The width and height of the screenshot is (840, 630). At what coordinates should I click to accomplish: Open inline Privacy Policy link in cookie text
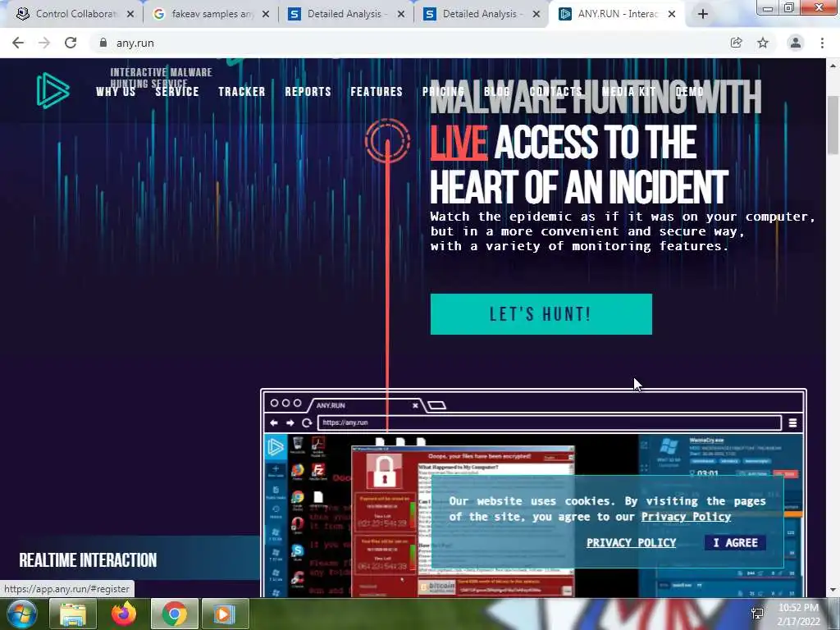click(686, 517)
